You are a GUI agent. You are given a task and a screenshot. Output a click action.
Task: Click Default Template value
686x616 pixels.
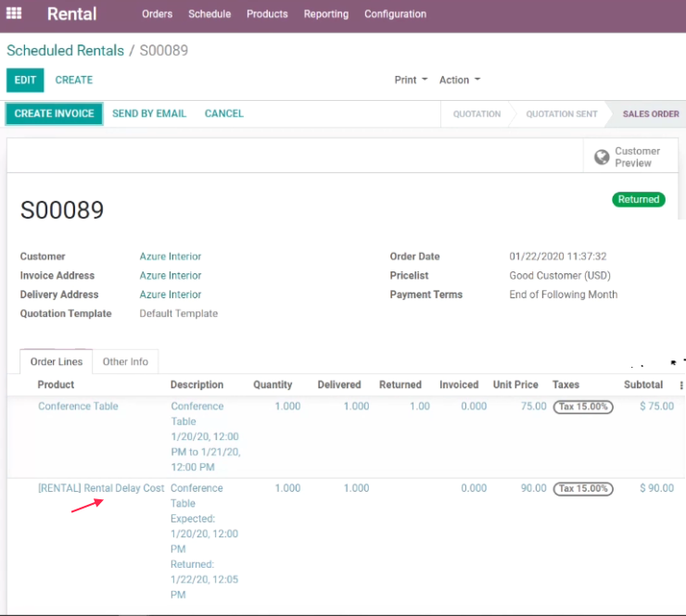click(x=179, y=314)
